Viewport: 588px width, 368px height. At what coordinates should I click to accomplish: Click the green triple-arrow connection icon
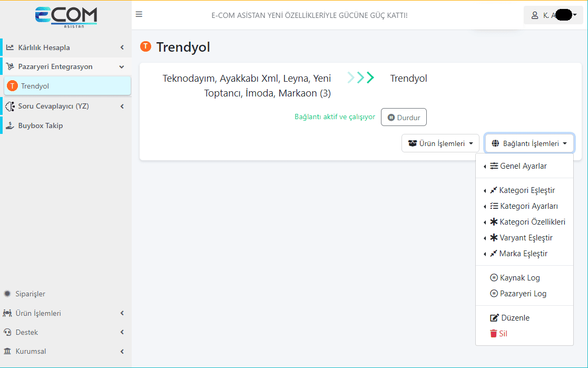tap(361, 78)
